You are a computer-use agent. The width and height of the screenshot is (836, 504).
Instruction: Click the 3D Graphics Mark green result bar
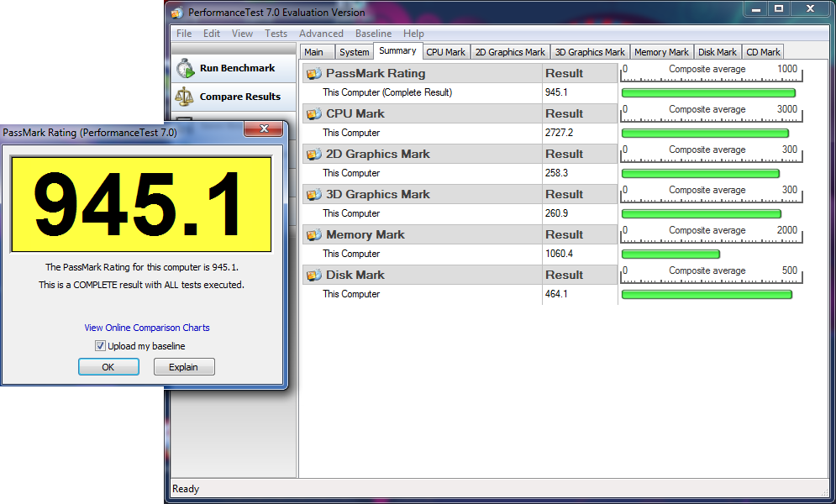click(702, 213)
